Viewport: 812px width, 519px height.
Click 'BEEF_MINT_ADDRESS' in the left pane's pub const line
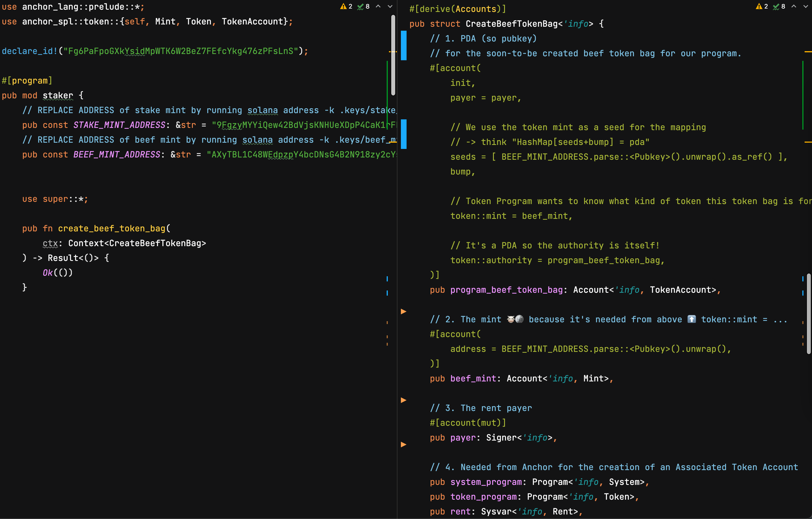(x=117, y=155)
